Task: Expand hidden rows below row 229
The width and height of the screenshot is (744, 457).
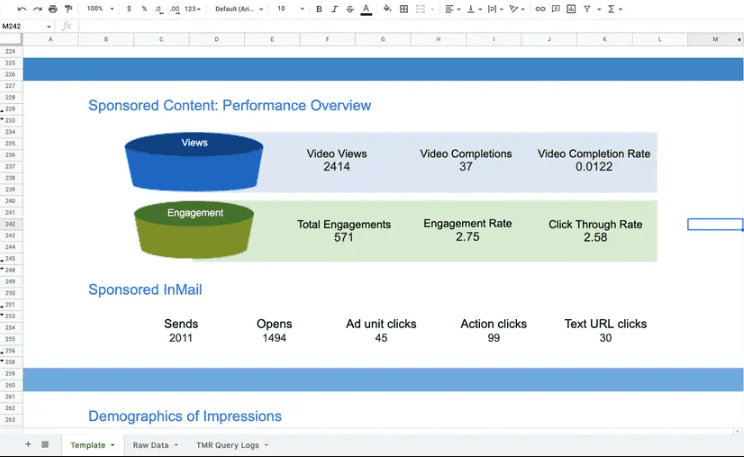Action: click(2, 111)
